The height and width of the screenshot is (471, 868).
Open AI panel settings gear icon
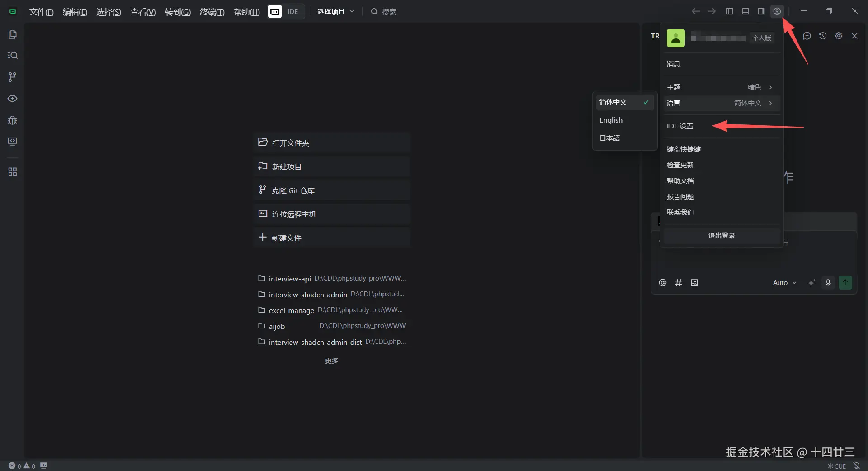click(839, 36)
